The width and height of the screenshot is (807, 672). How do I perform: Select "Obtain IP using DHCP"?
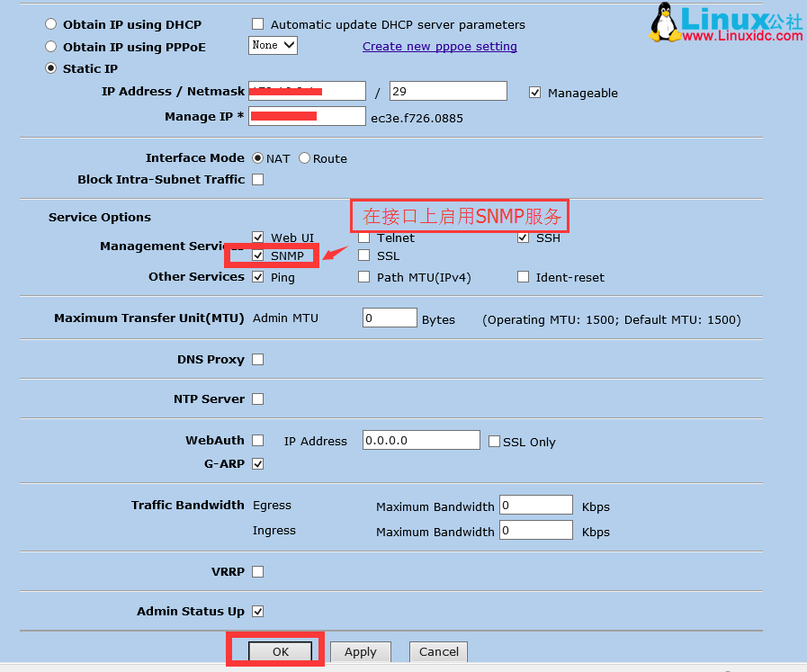click(x=51, y=24)
